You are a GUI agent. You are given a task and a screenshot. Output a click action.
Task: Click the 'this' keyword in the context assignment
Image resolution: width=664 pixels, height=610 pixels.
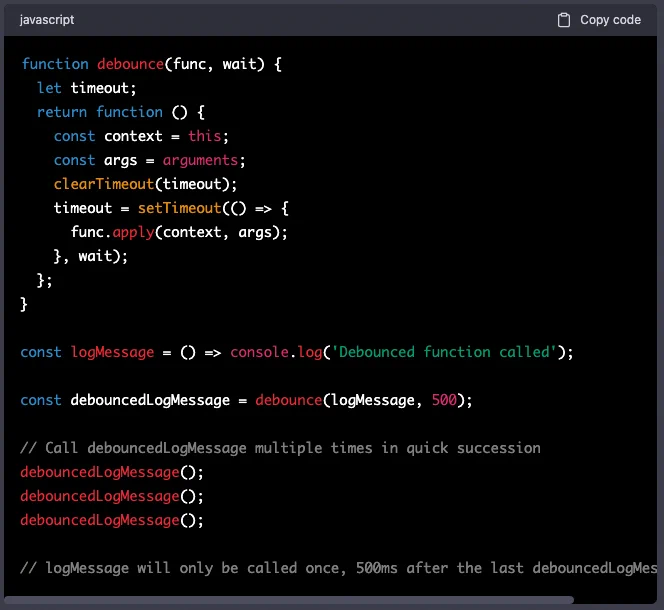(x=205, y=136)
